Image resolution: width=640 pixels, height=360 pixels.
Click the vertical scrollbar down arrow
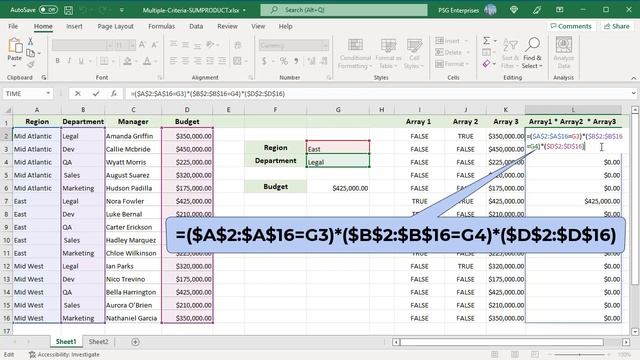(635, 331)
